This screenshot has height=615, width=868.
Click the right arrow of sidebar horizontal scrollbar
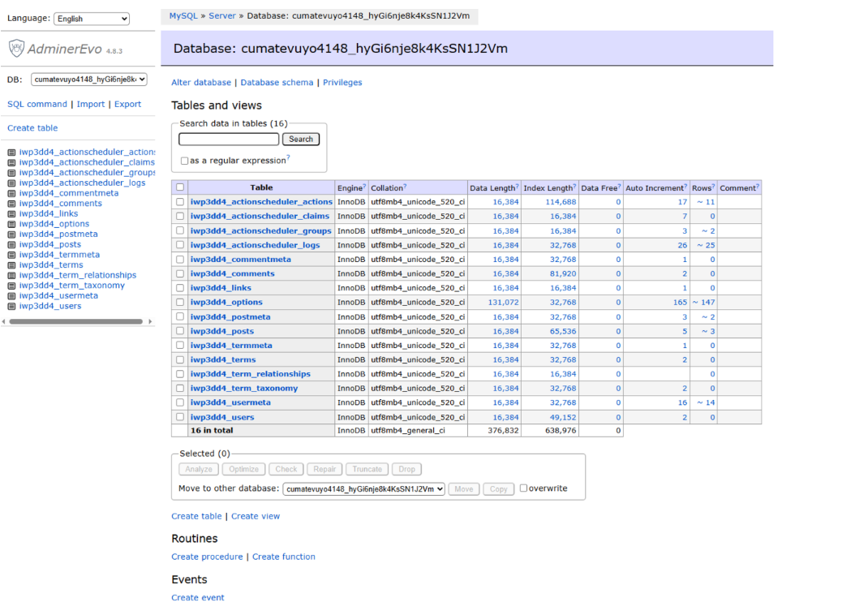pyautogui.click(x=150, y=321)
